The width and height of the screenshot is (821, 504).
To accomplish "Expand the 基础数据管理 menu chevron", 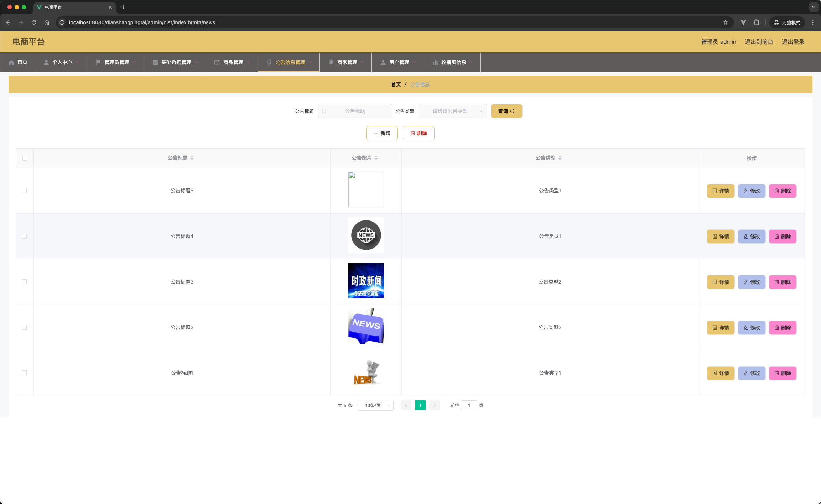I will (x=196, y=62).
